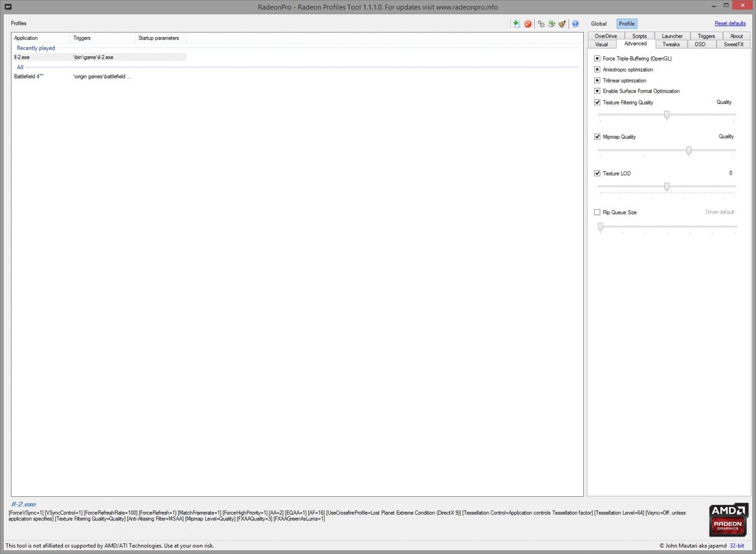Click the broom cleanup toolbar icon

562,24
